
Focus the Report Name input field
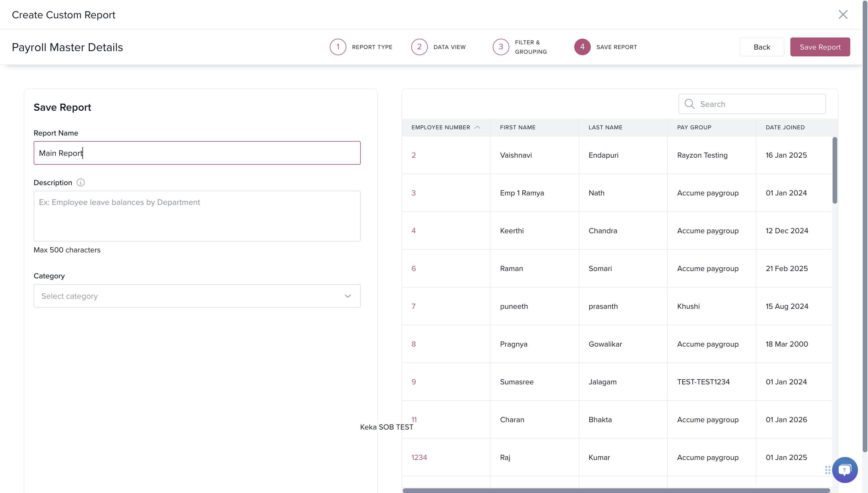(x=197, y=153)
